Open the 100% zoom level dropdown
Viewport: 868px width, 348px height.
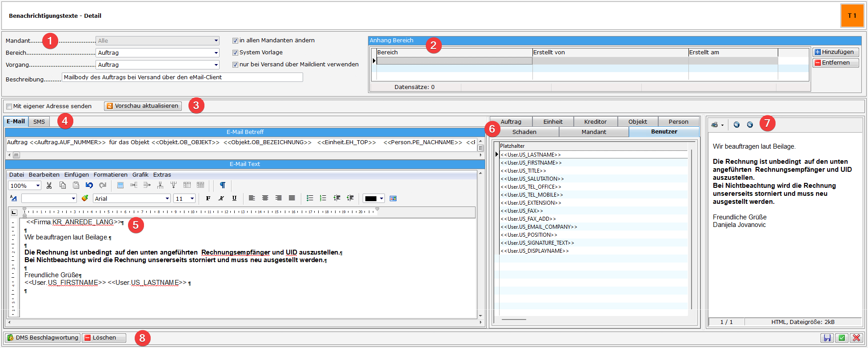pos(38,186)
